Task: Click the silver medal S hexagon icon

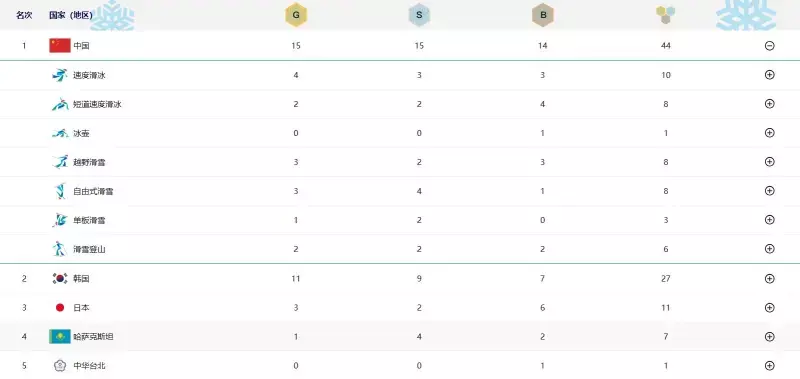Action: pyautogui.click(x=419, y=15)
